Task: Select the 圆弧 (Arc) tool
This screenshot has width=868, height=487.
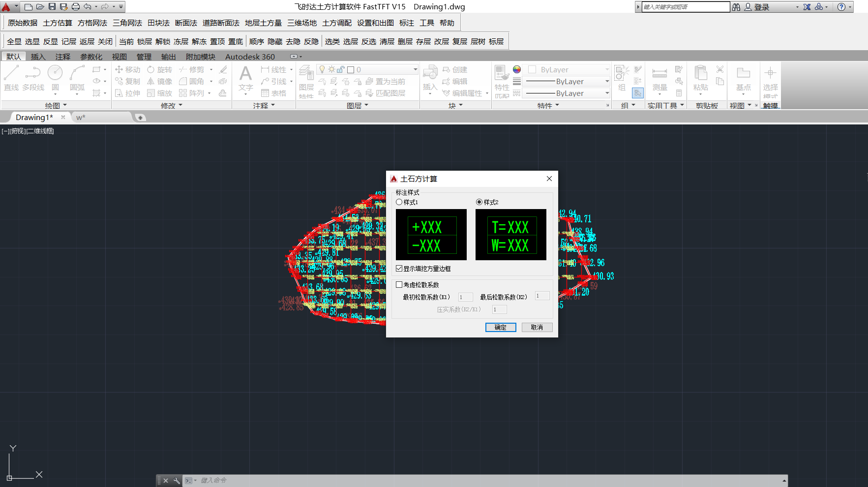Action: tap(77, 79)
